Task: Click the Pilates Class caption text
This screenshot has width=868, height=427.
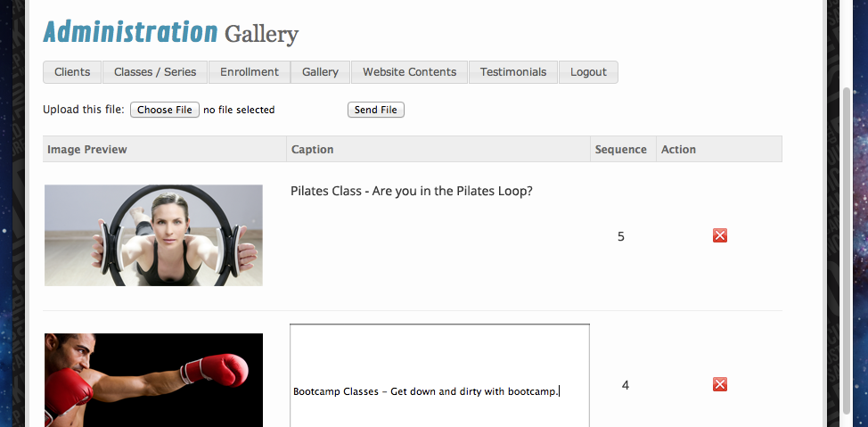Action: pos(412,191)
